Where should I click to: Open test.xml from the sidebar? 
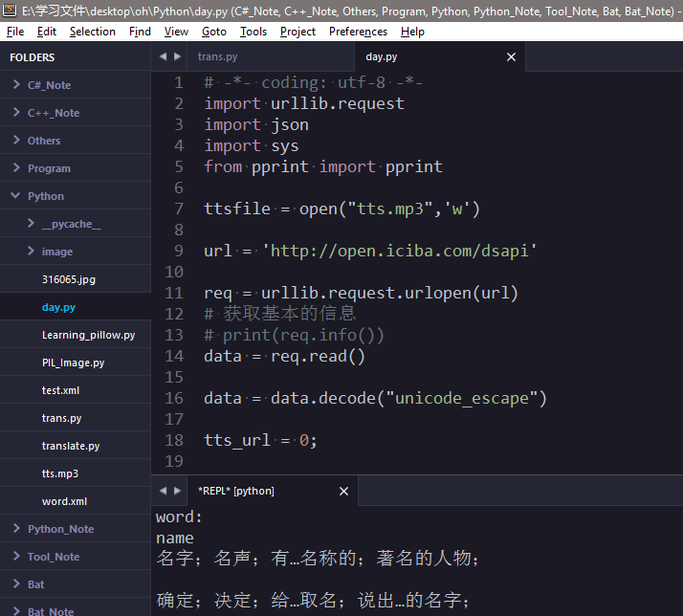tap(75, 390)
